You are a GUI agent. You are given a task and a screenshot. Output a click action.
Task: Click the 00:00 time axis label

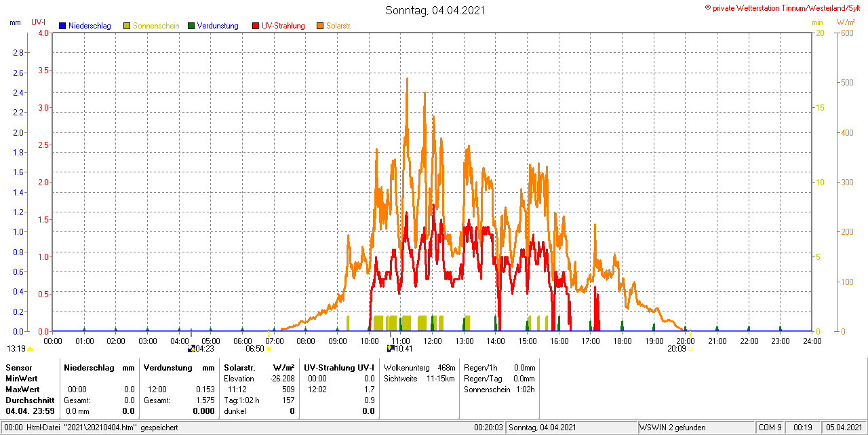click(53, 341)
